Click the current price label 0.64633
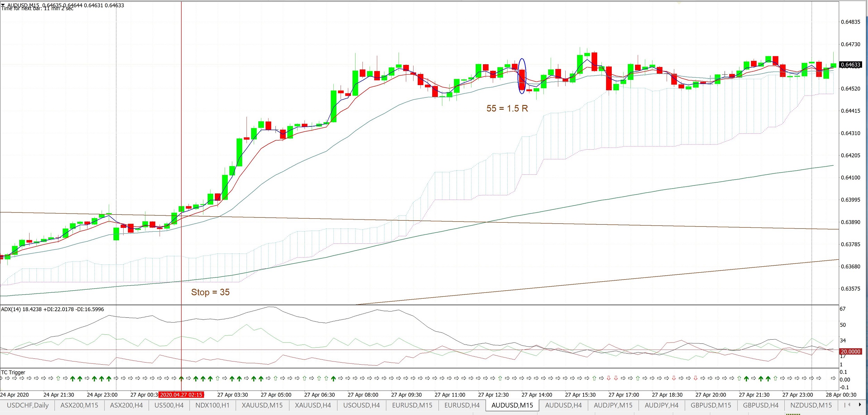 coord(850,65)
